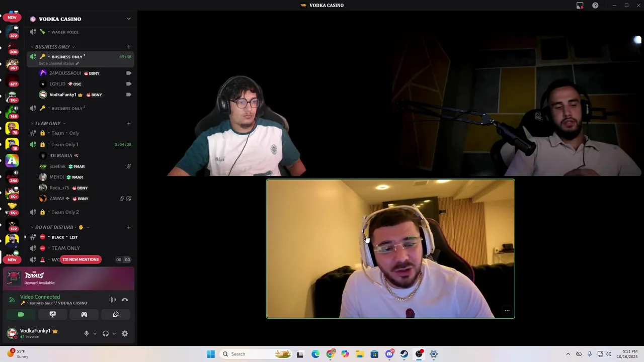Viewport: 644px width, 362px height.
Task: Collapse the DO NOT DISTURB category
Action: click(x=59, y=227)
